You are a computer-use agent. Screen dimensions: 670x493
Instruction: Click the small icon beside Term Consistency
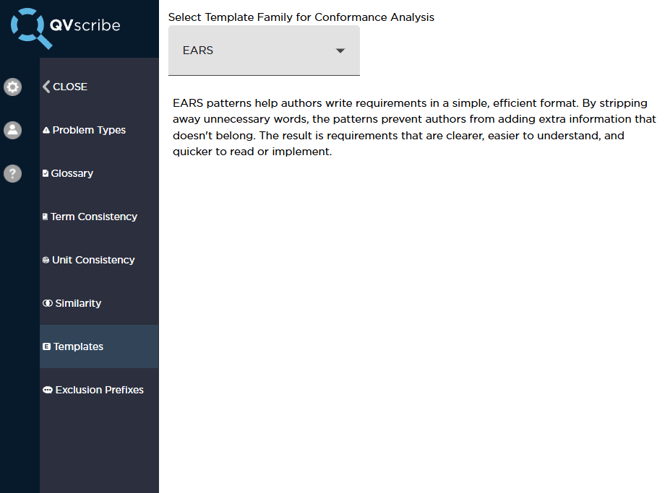(45, 217)
